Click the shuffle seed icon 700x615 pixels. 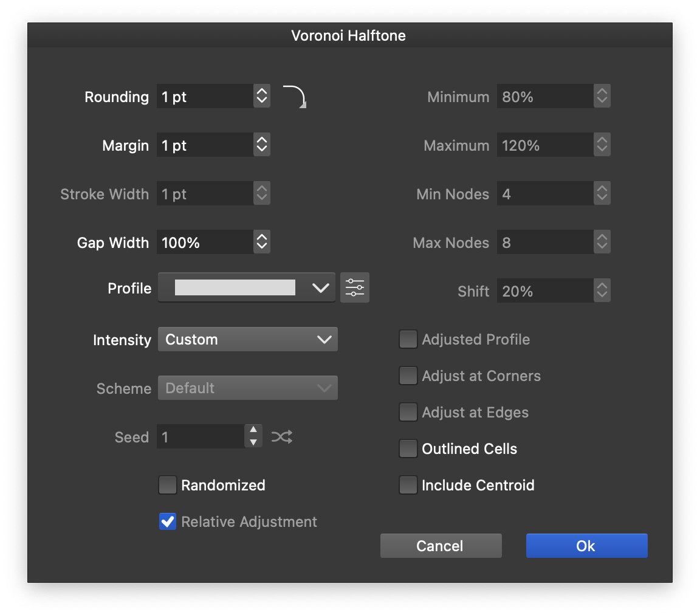point(282,436)
